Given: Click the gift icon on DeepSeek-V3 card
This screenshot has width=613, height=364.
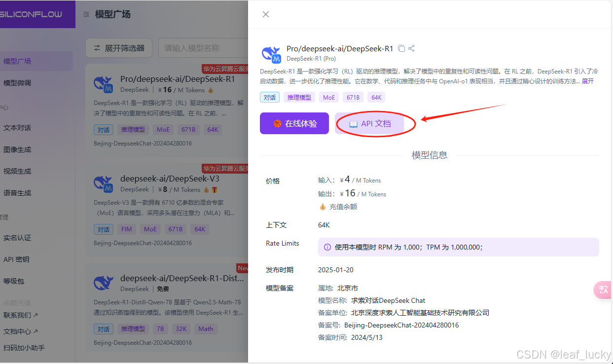Looking at the screenshot, I should (x=215, y=190).
